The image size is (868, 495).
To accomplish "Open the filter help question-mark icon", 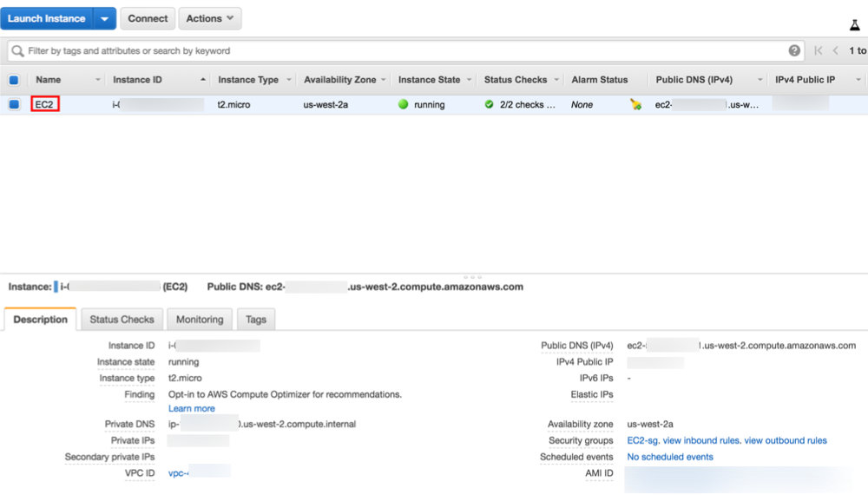I will pyautogui.click(x=794, y=51).
